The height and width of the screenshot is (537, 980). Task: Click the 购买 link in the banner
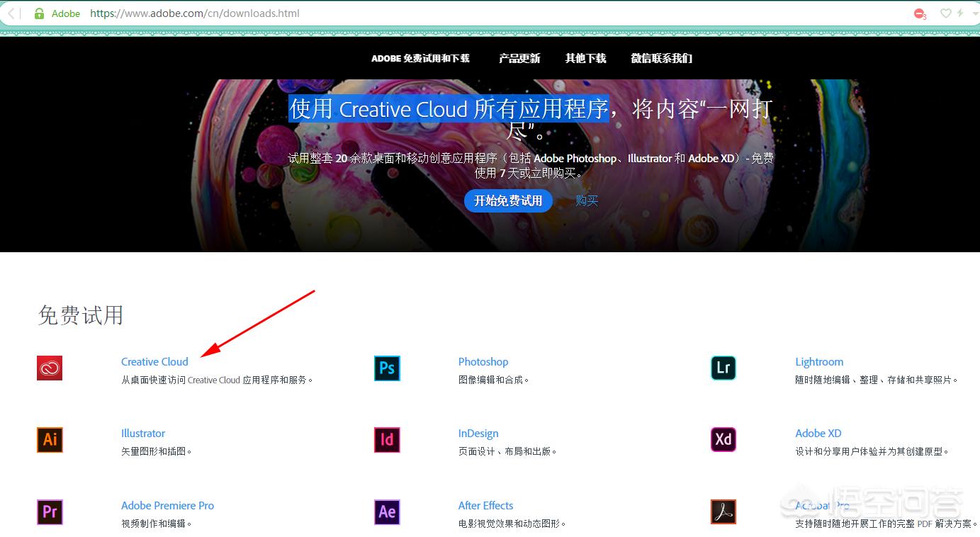pos(587,200)
